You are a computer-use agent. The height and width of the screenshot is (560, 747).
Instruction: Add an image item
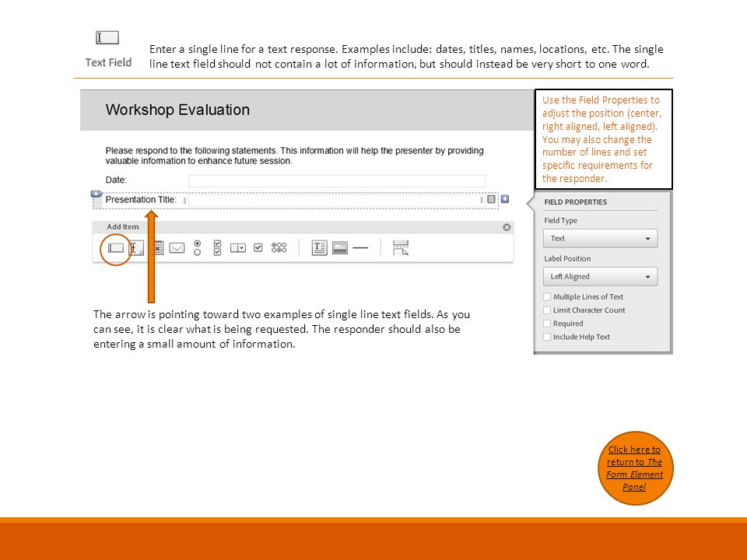pyautogui.click(x=340, y=248)
